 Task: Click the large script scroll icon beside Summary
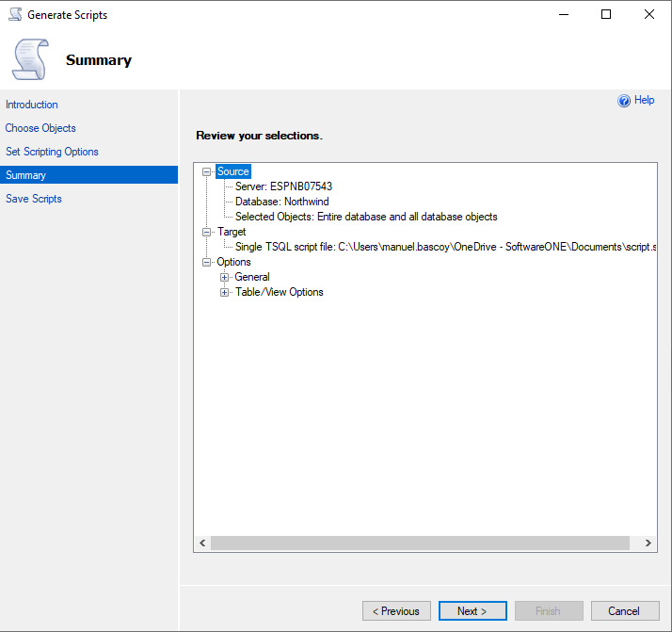point(30,59)
